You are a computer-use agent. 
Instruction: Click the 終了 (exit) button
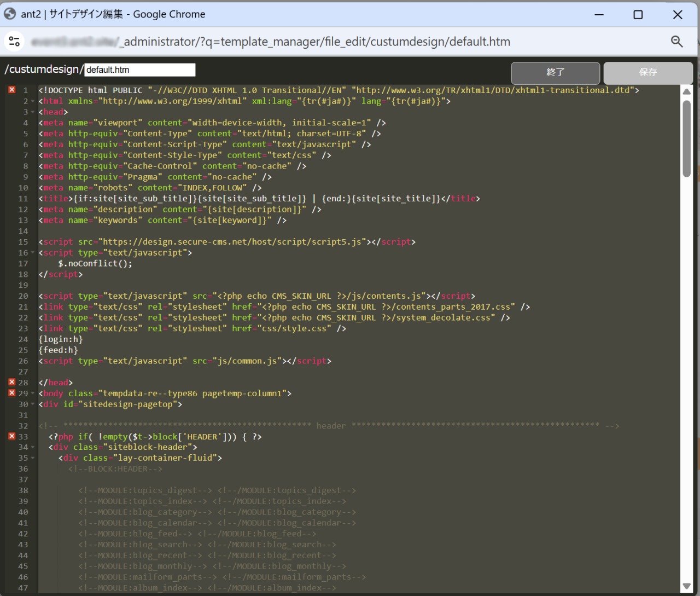[x=556, y=72]
